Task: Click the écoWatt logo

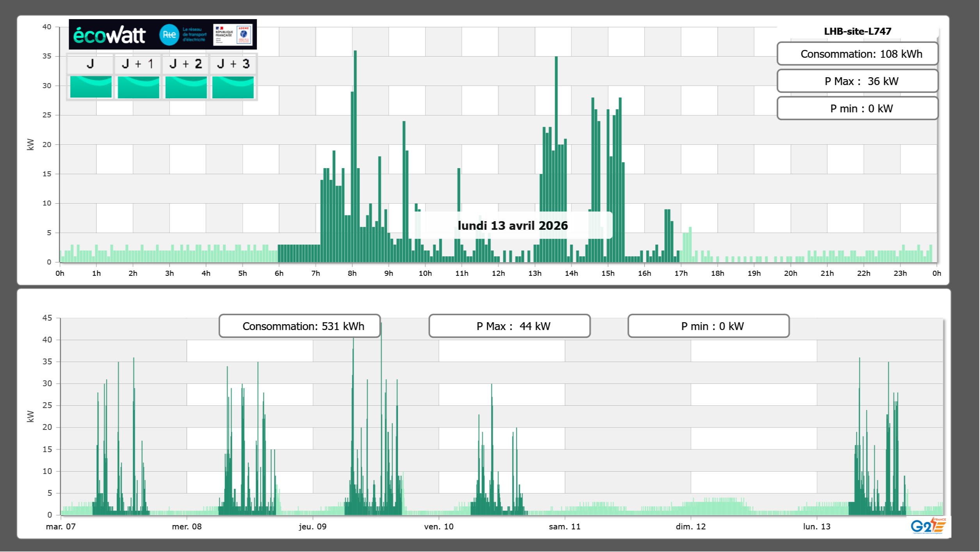Action: pyautogui.click(x=109, y=35)
